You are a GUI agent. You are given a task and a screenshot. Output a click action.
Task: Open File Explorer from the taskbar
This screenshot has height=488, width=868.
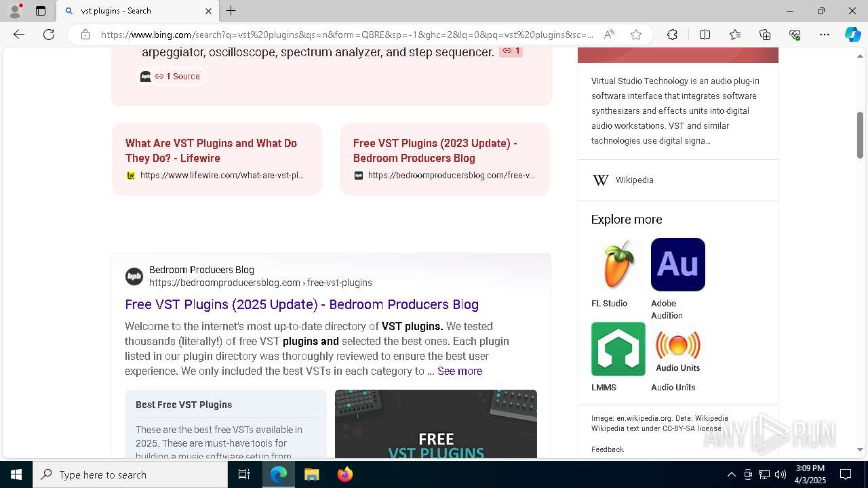pyautogui.click(x=311, y=474)
